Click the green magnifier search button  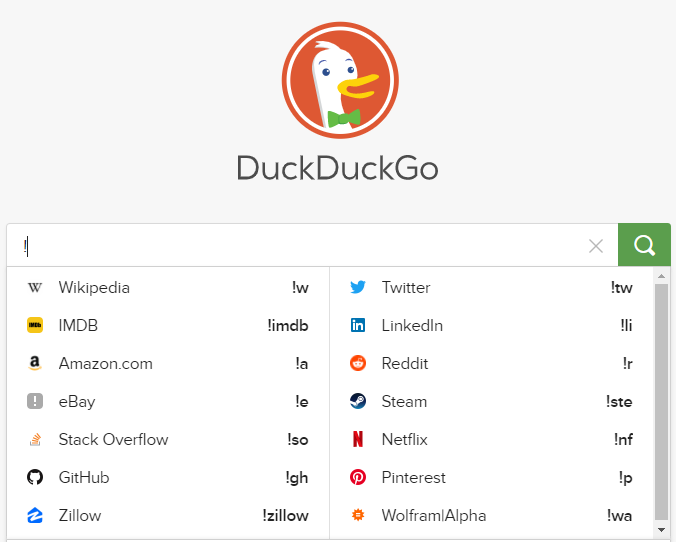pyautogui.click(x=644, y=245)
